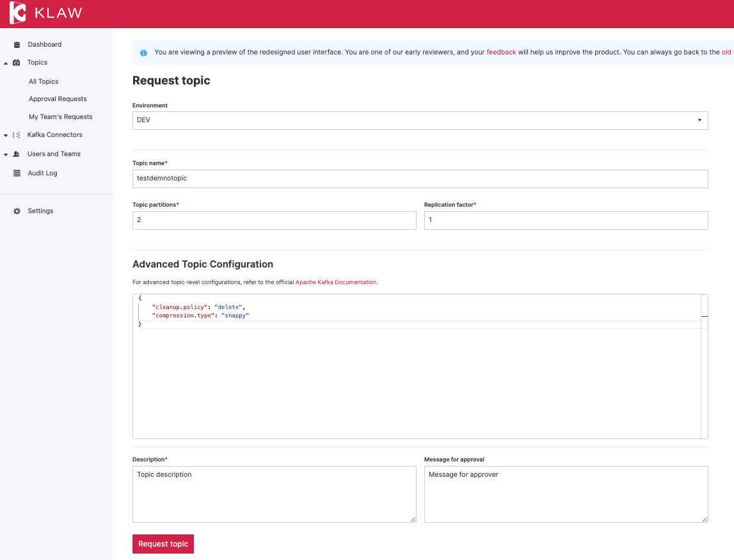Click the info icon in preview banner
This screenshot has height=560, width=734.
click(x=143, y=52)
